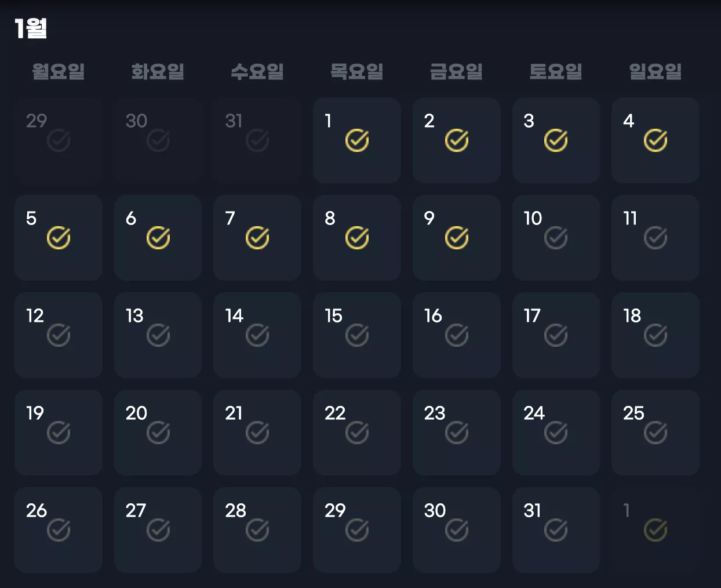
Task: Click the 1월 month title
Action: coord(31,28)
